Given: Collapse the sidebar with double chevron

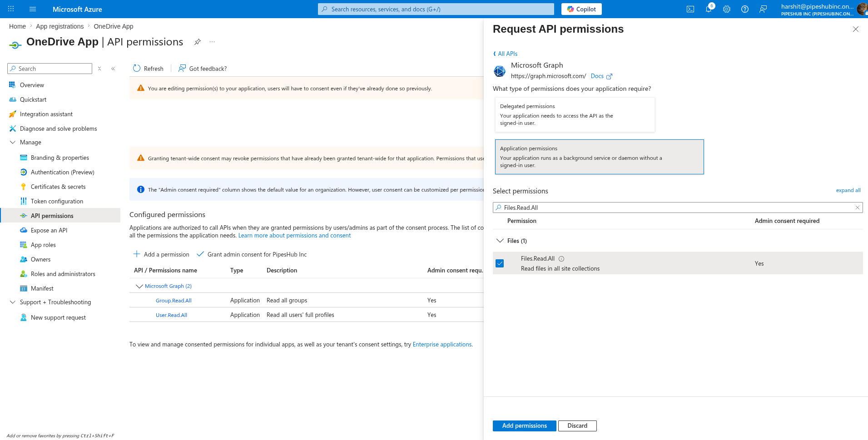Looking at the screenshot, I should (113, 69).
